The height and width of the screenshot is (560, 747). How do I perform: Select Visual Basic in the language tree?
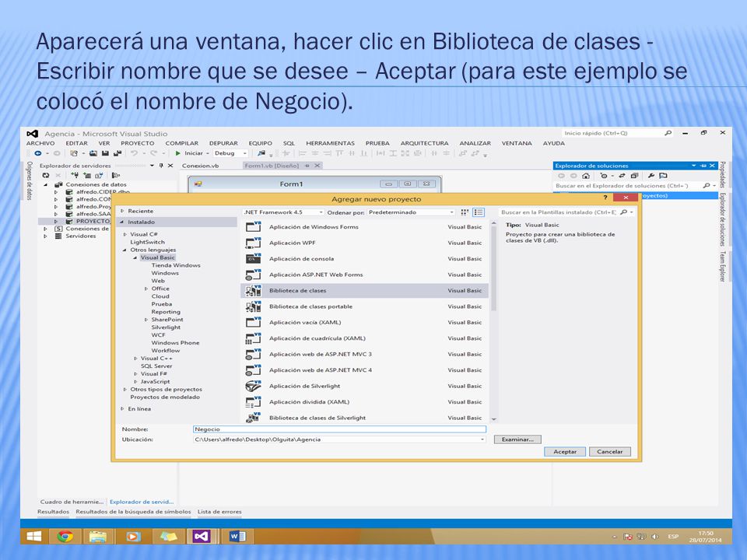click(x=158, y=257)
